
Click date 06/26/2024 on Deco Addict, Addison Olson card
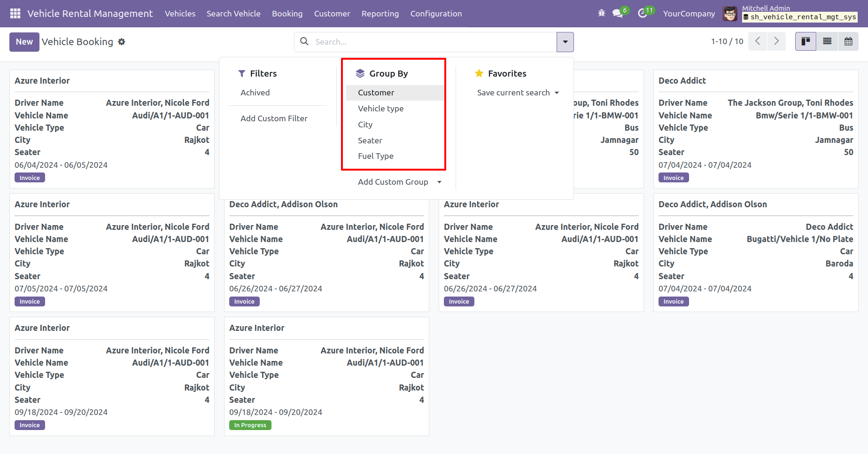tap(276, 289)
